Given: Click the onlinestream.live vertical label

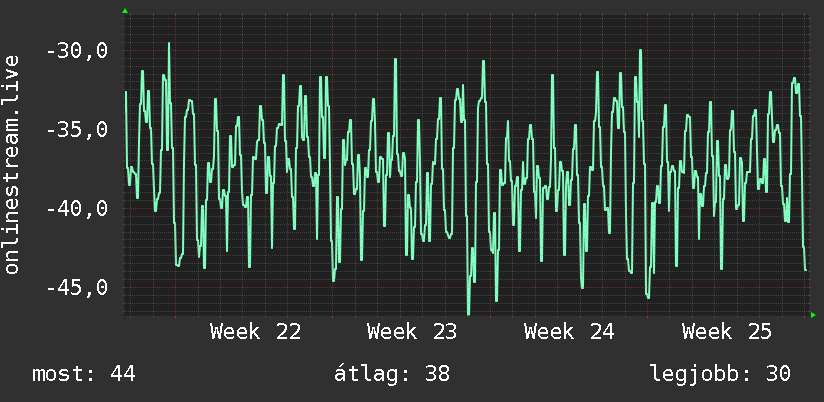Looking at the screenshot, I should pos(12,164).
